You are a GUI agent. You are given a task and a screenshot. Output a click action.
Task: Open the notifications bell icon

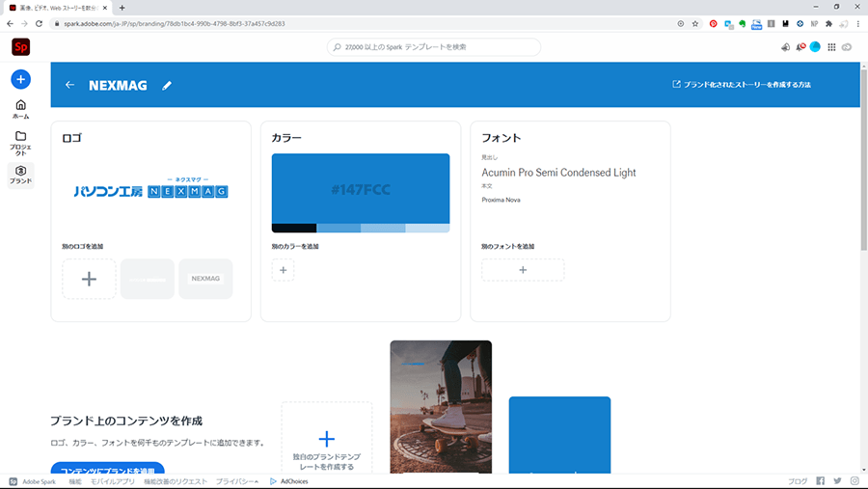tap(800, 47)
